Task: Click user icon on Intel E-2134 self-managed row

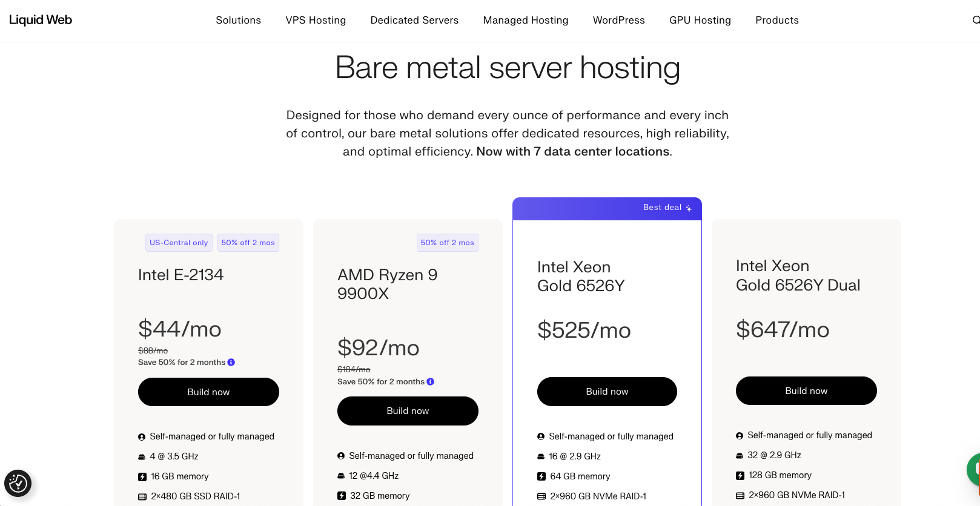Action: coord(142,437)
